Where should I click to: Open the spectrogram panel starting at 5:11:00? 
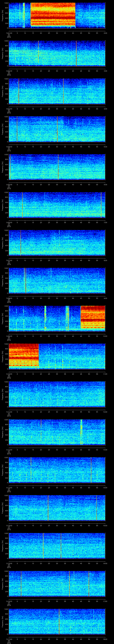(x=57, y=394)
